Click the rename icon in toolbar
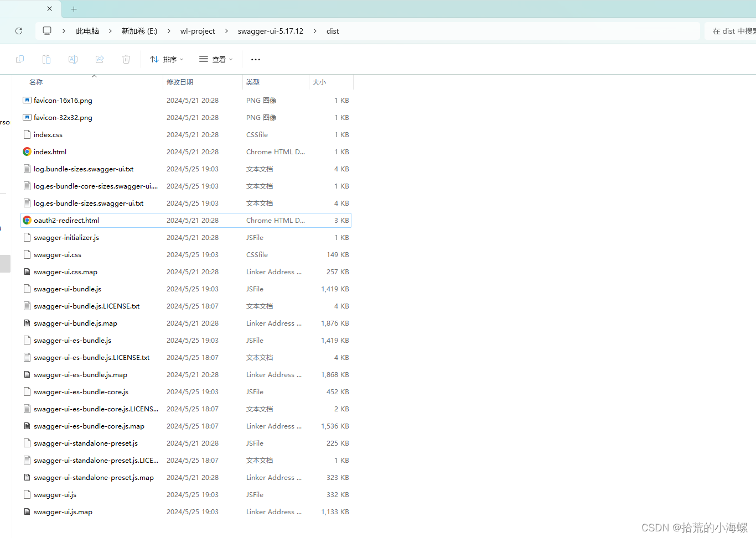The image size is (756, 538). point(73,59)
